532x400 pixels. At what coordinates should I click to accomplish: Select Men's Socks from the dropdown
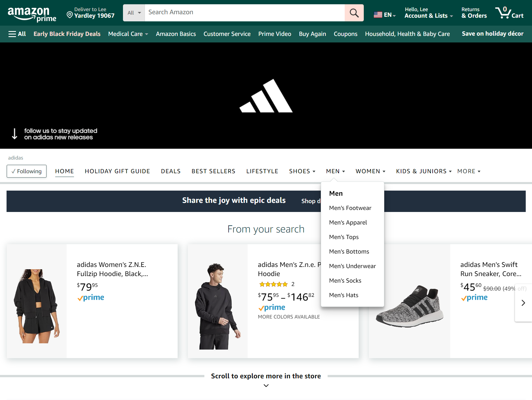pyautogui.click(x=345, y=281)
